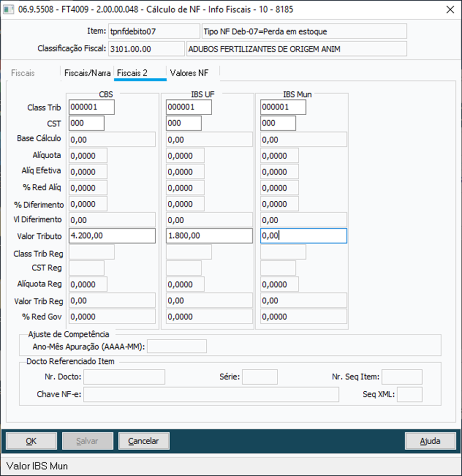Click the Nr. Docto input field
The width and height of the screenshot is (462, 476).
(x=124, y=377)
